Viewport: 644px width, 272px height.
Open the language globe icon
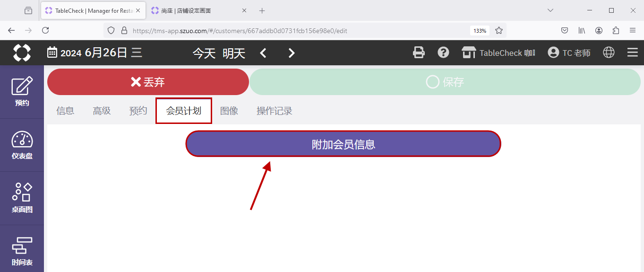tap(609, 53)
